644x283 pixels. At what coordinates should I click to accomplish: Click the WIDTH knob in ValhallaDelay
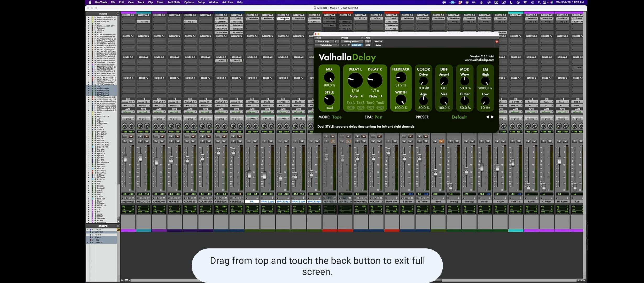coord(401,100)
